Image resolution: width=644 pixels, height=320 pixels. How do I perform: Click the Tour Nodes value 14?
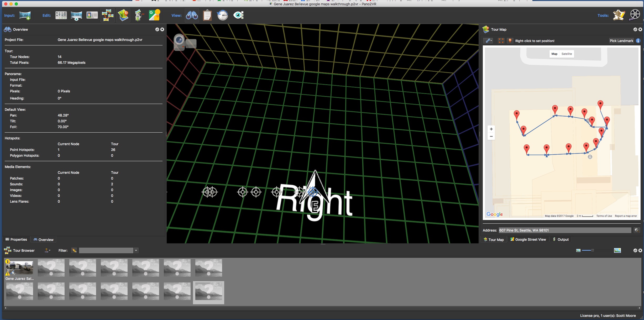click(60, 57)
